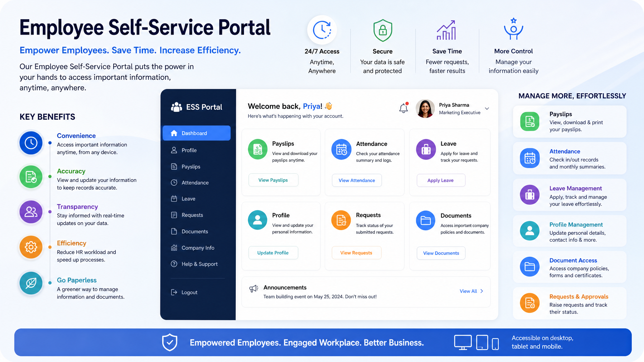The height and width of the screenshot is (362, 644).
Task: Click the Announcements megaphone icon
Action: (254, 288)
